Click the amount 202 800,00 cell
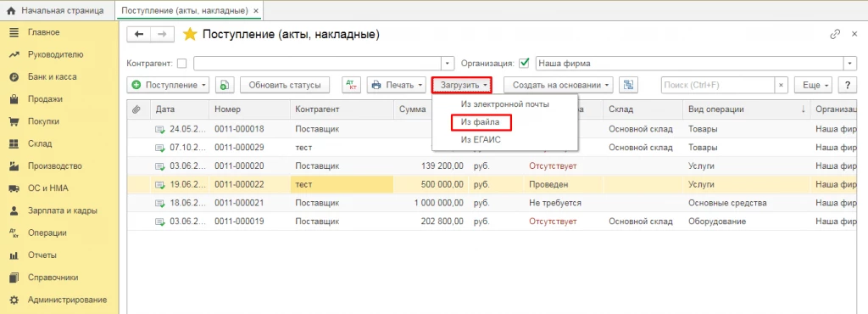This screenshot has width=868, height=314. [431, 221]
